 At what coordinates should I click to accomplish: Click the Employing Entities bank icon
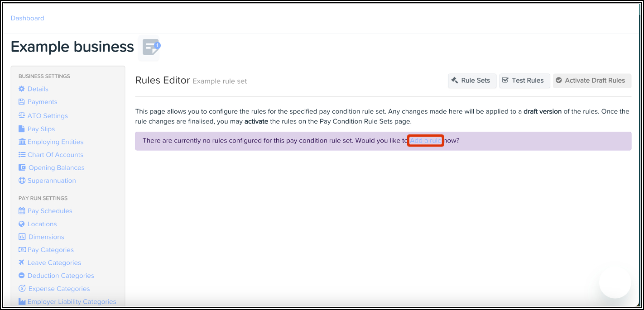[22, 142]
